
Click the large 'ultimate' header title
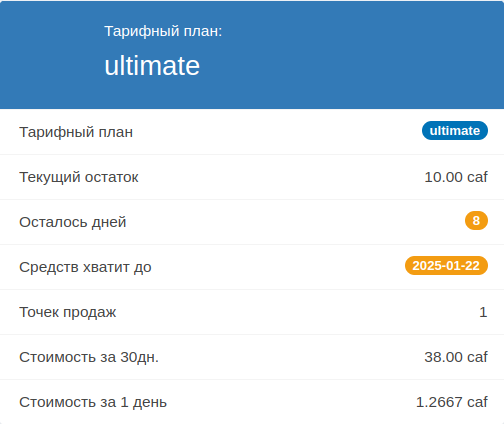click(x=152, y=65)
